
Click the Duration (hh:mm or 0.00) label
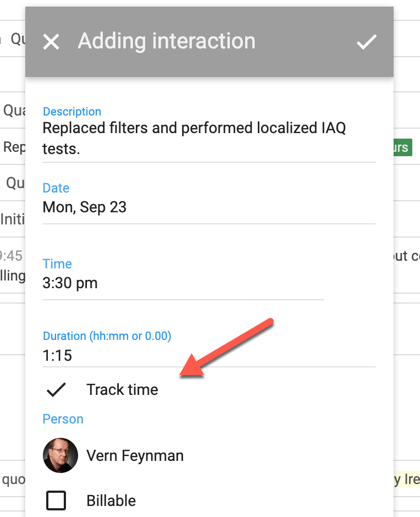(x=107, y=336)
